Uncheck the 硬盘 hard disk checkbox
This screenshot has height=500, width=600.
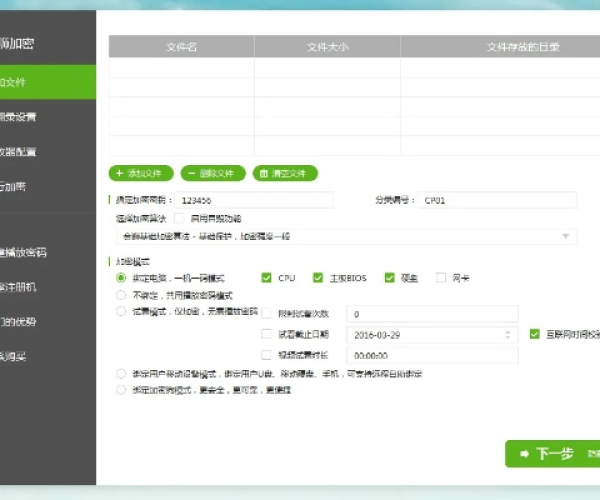point(390,278)
